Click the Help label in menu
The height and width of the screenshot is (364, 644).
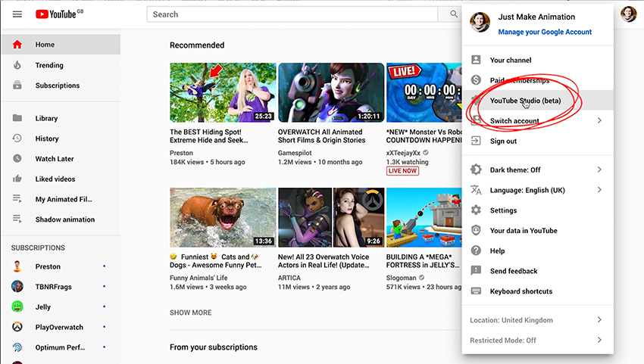[497, 250]
